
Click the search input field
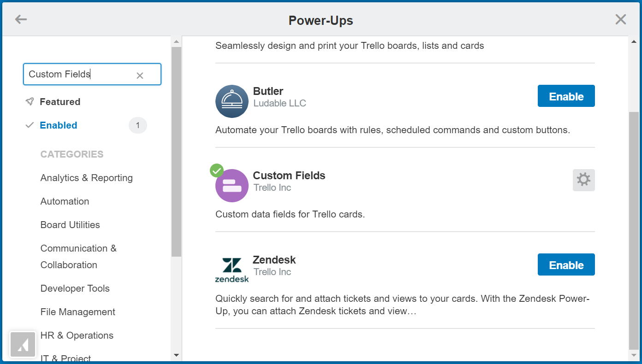92,74
